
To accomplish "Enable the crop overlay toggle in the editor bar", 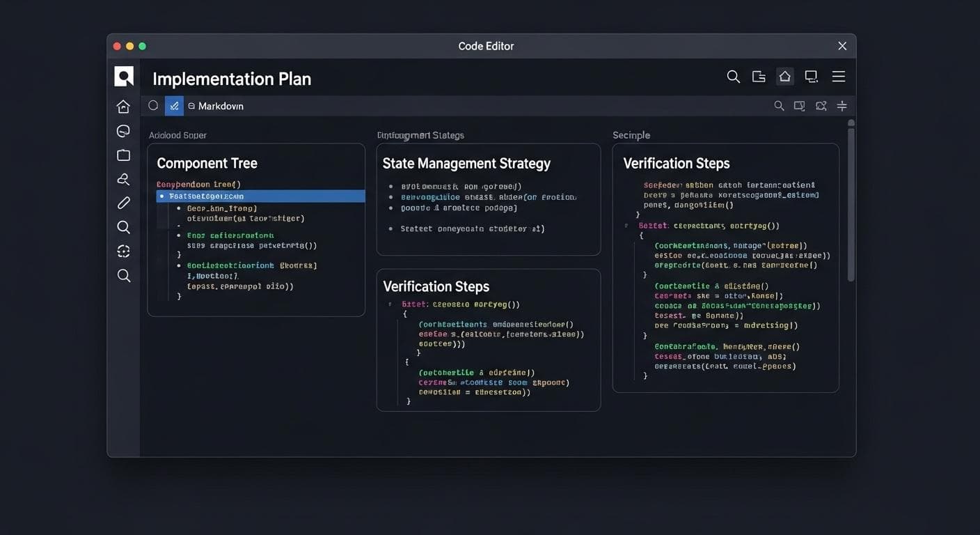I will pyautogui.click(x=821, y=105).
